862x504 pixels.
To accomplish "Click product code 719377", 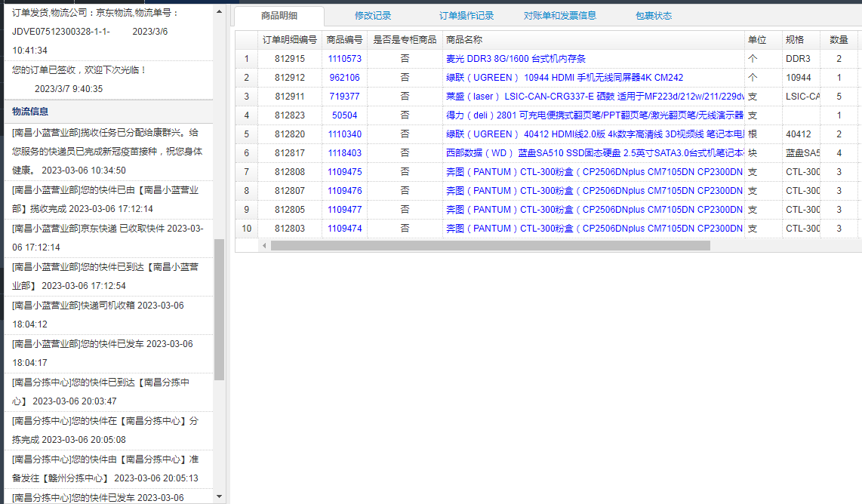I will (345, 96).
